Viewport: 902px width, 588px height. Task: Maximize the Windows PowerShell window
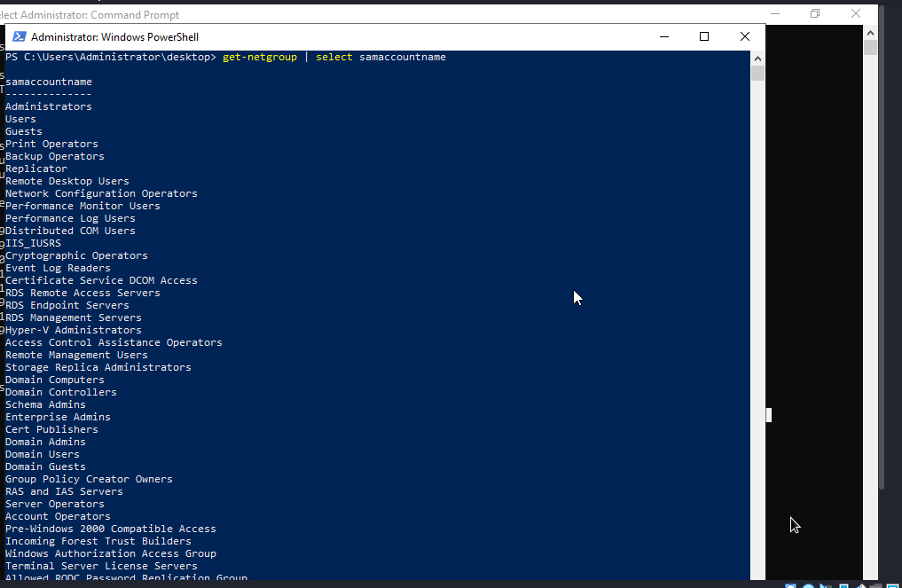click(x=704, y=37)
